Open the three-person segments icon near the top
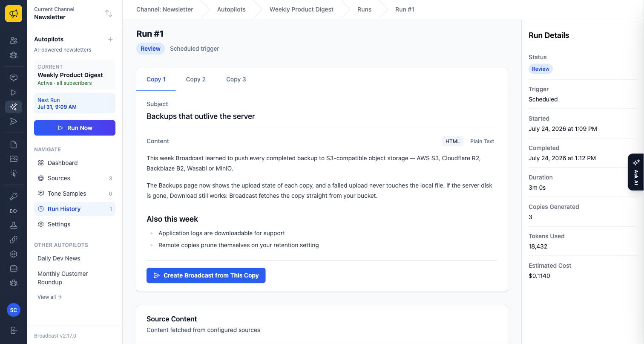 pos(14,55)
